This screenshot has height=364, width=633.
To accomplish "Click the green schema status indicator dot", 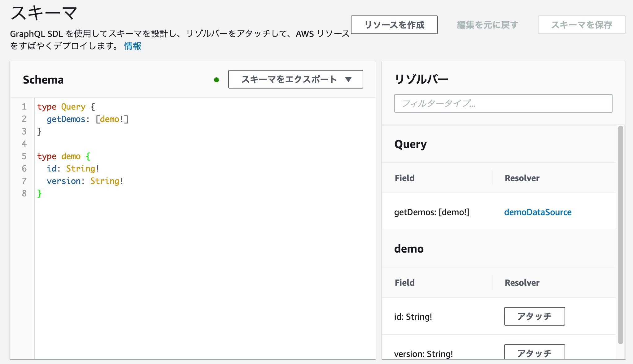I will coord(217,80).
